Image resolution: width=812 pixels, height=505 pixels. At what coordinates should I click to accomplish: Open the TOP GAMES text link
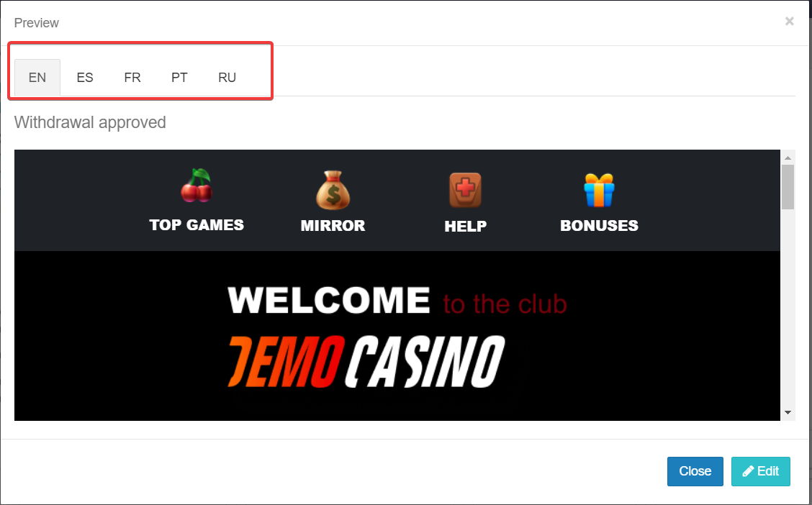(x=197, y=225)
